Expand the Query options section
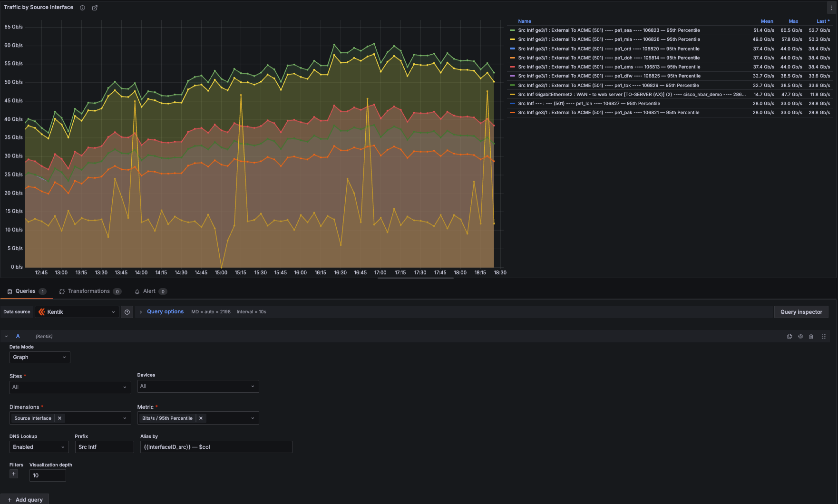Image resolution: width=838 pixels, height=504 pixels. (165, 312)
